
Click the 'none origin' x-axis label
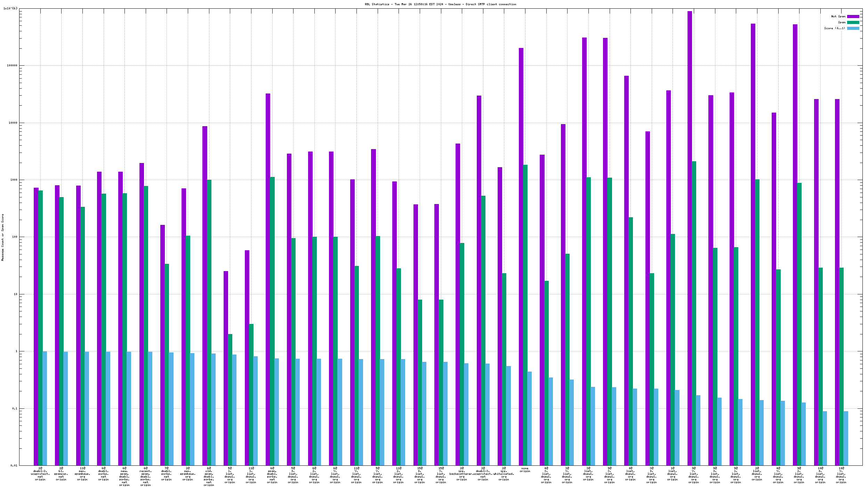click(525, 470)
